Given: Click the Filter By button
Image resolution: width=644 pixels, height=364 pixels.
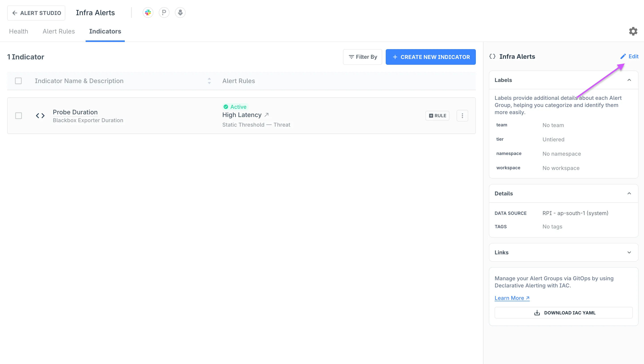Looking at the screenshot, I should click(x=363, y=56).
